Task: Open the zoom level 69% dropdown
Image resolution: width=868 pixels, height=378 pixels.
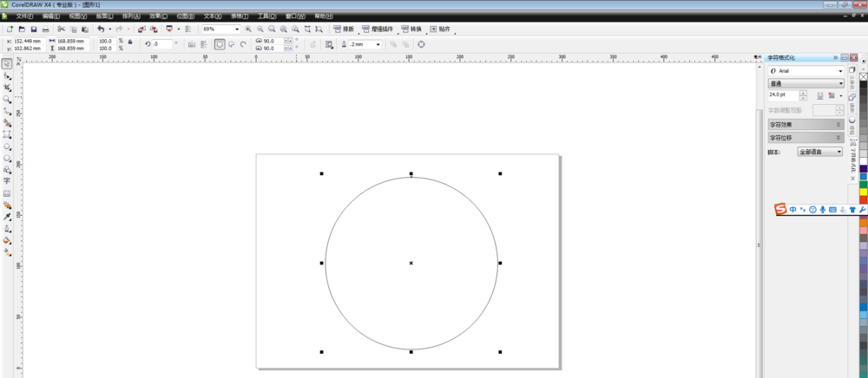Action: (237, 29)
